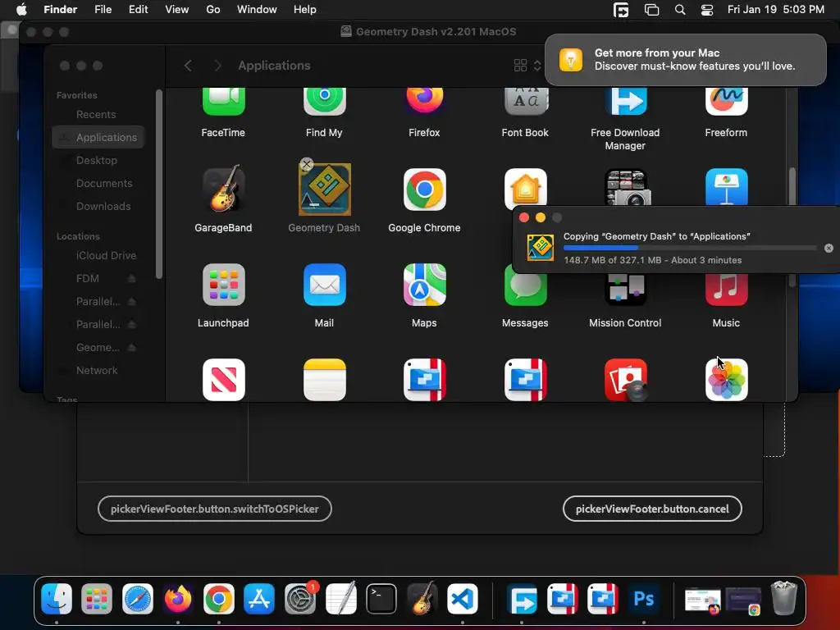Screen dimensions: 840x630
Task: Open Google Chrome from Applications folder
Action: click(x=424, y=189)
